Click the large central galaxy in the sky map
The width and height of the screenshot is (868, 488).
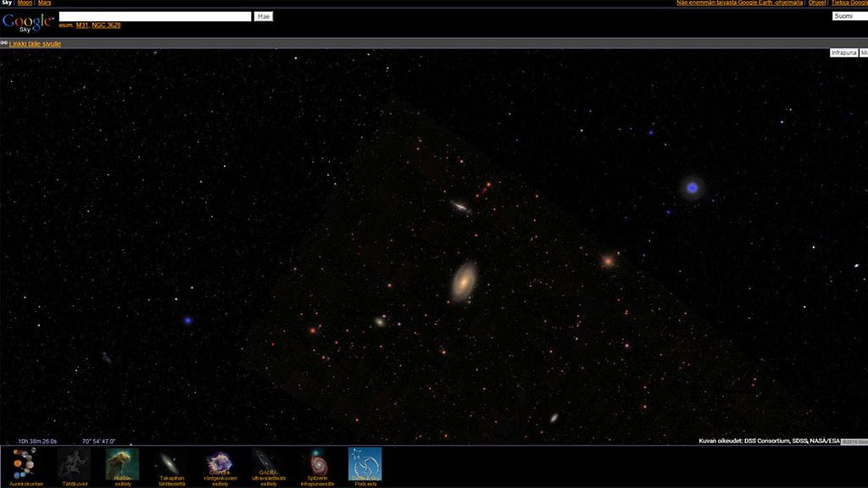[464, 282]
